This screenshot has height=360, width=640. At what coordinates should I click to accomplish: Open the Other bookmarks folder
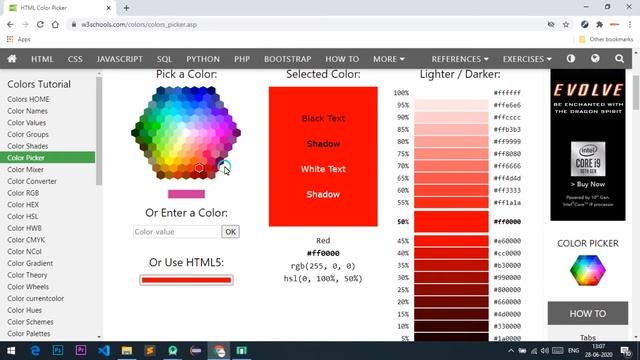click(606, 39)
